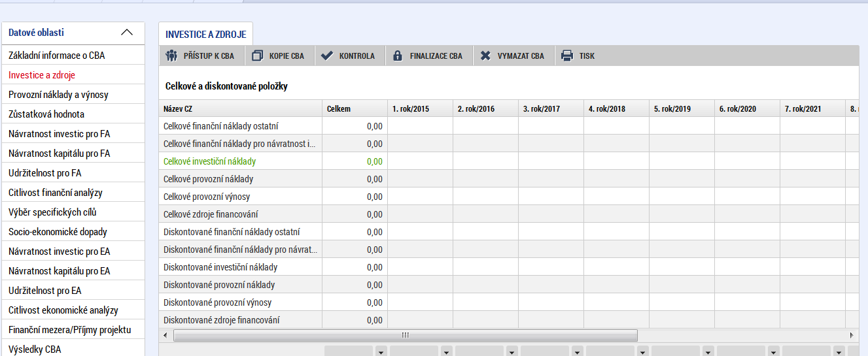Run KONTROLA from the toolbar label
This screenshot has height=356, width=868.
click(356, 56)
